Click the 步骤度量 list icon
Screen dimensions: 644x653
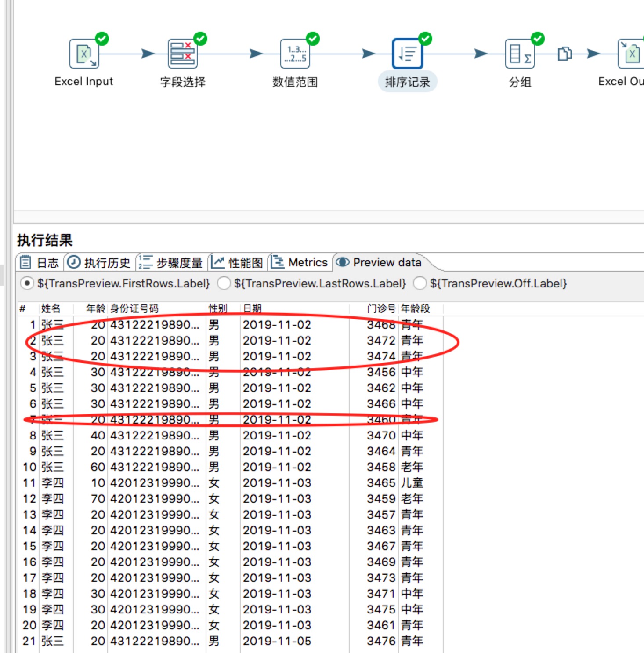coord(145,262)
